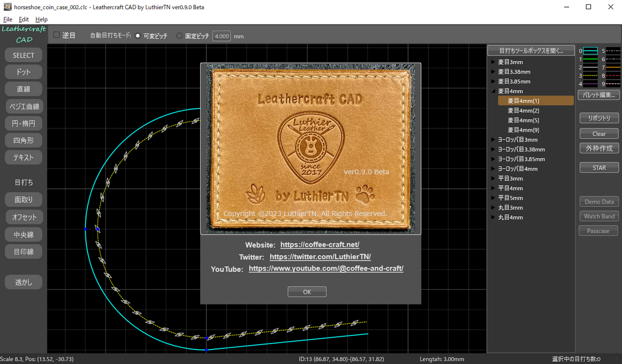Select the 菱目4mm(5) tree item
This screenshot has height=364, width=622.
[x=524, y=120]
